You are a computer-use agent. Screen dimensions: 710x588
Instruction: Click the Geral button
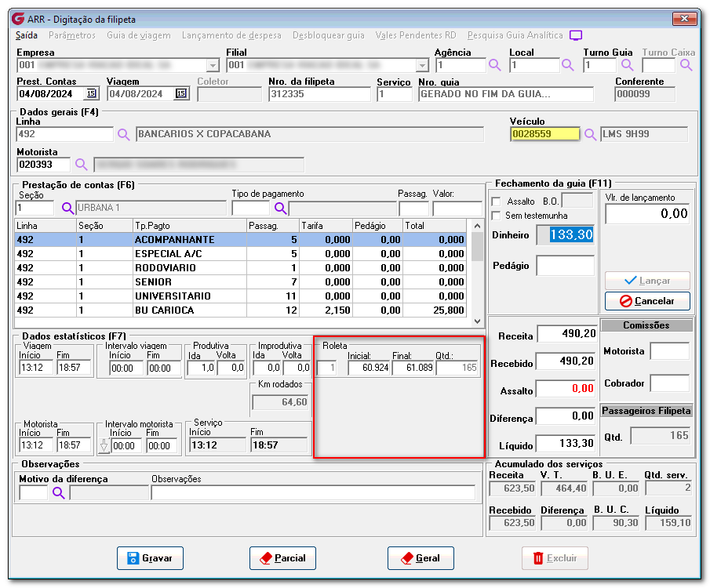point(421,558)
